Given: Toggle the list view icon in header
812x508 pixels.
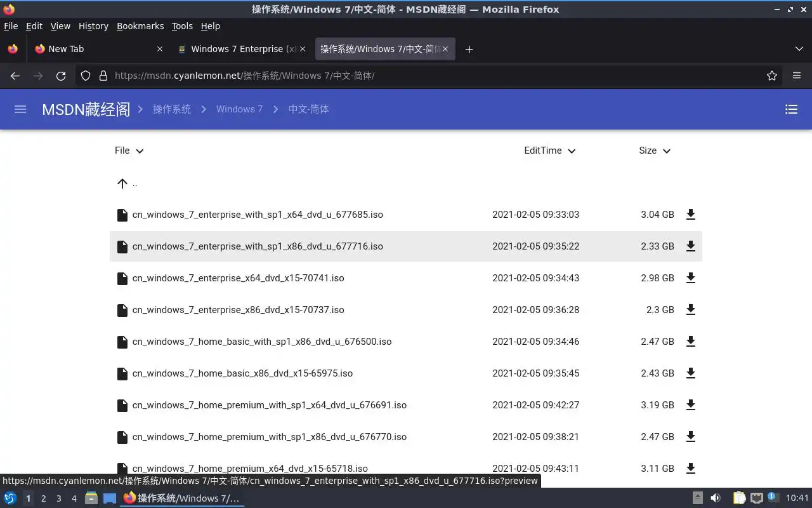Looking at the screenshot, I should (791, 109).
